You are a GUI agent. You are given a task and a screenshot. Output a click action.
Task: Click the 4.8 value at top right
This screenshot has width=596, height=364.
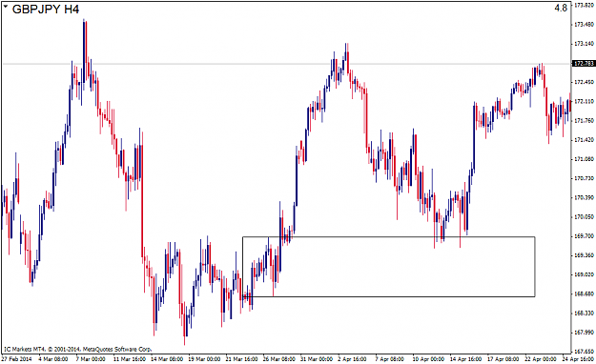(x=561, y=8)
